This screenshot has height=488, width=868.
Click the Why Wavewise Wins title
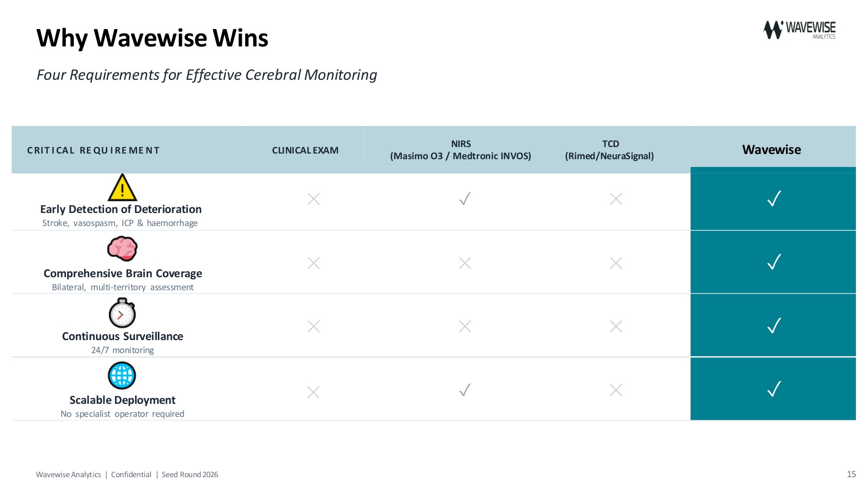click(152, 38)
